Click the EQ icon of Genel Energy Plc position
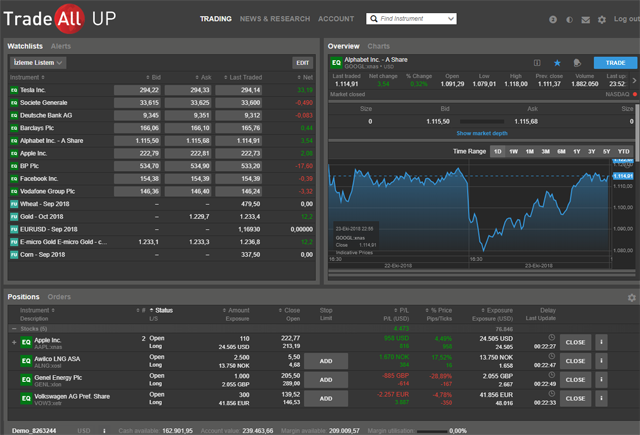Image resolution: width=640 pixels, height=435 pixels. 26,380
